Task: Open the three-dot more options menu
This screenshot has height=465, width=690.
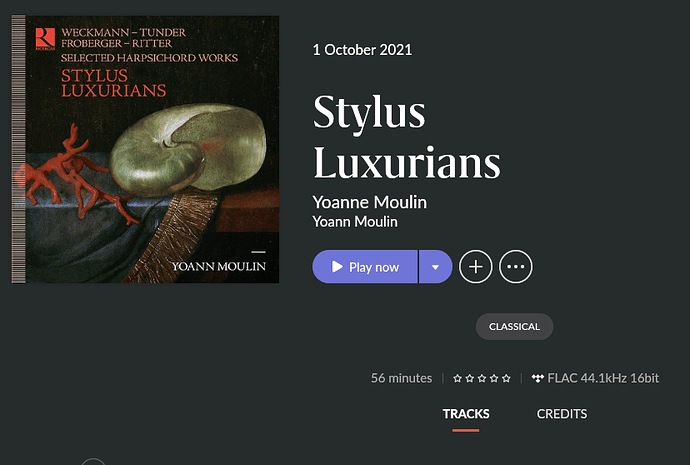Action: [515, 267]
